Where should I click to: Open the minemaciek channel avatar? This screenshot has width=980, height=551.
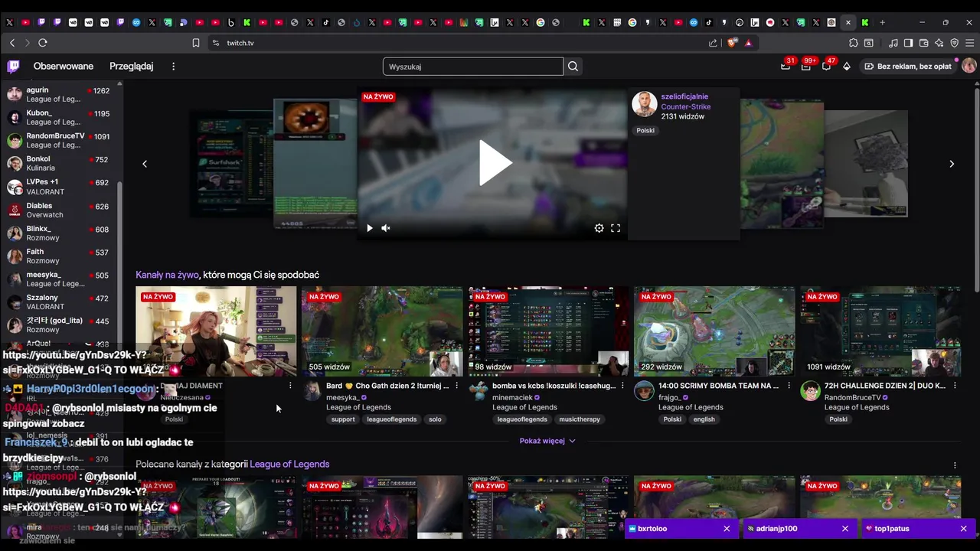click(x=479, y=391)
